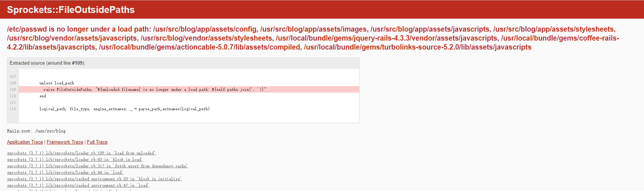The width and height of the screenshot is (644, 191).
Task: Click line number 107 in extracted source
Action: click(x=13, y=76)
